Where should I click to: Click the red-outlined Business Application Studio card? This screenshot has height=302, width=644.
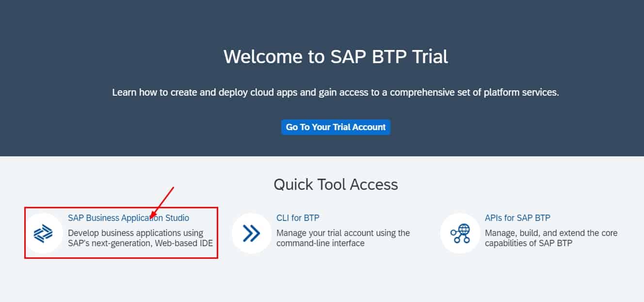click(x=121, y=233)
